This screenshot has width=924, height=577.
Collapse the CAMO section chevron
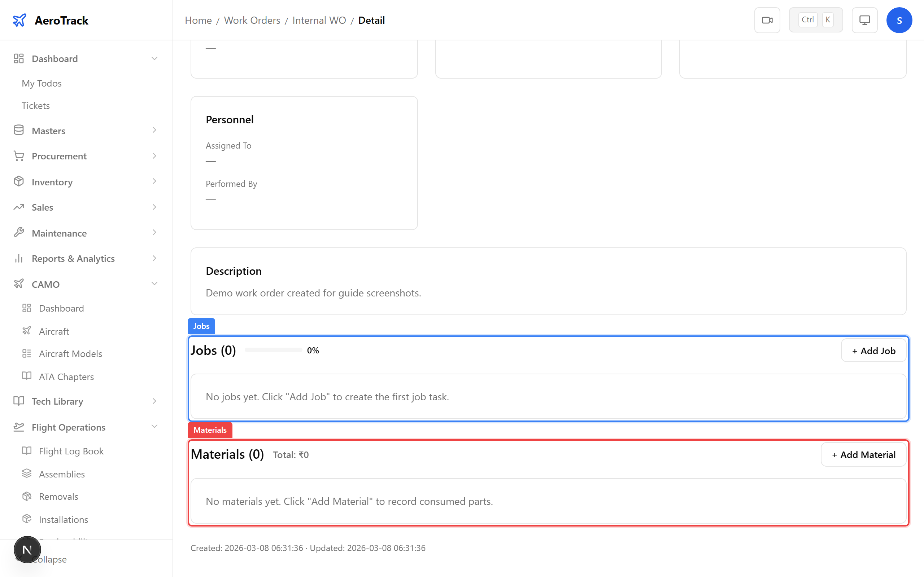154,284
